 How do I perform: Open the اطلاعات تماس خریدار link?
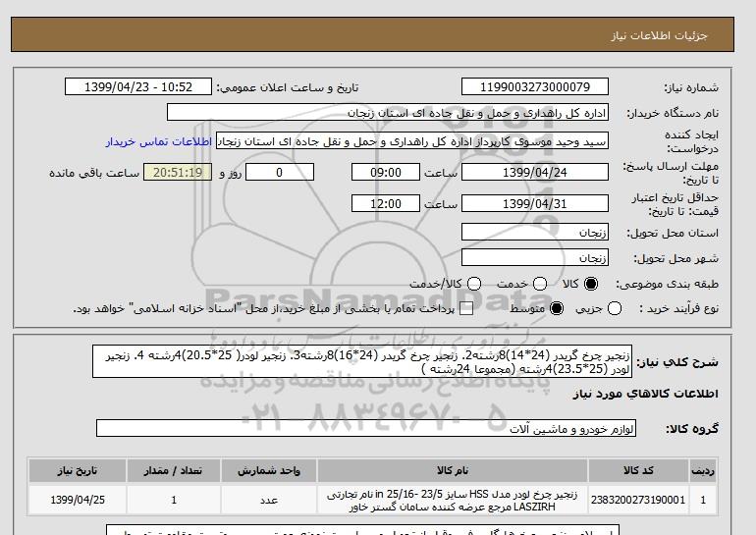(159, 142)
